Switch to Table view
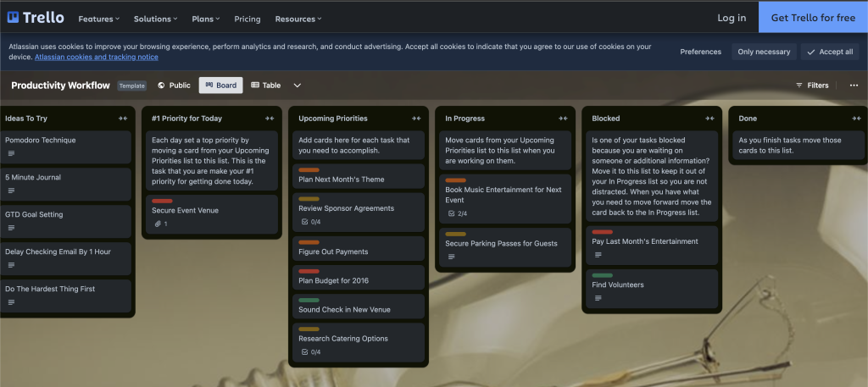 [266, 86]
